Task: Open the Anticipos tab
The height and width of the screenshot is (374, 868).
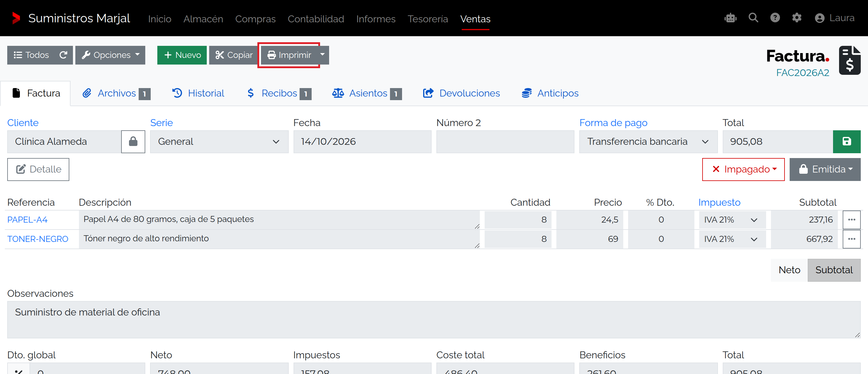Action: 550,93
